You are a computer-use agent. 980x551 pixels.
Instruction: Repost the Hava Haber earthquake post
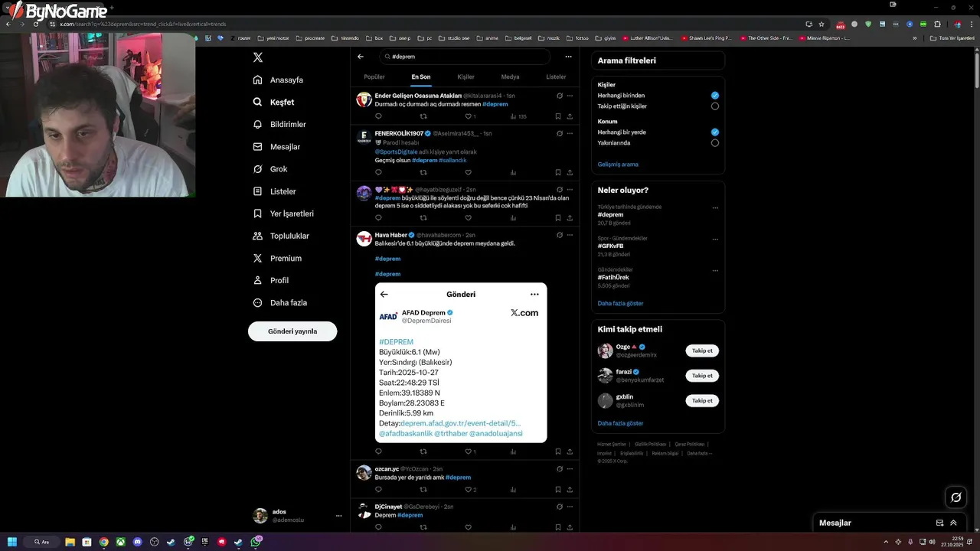tap(423, 452)
